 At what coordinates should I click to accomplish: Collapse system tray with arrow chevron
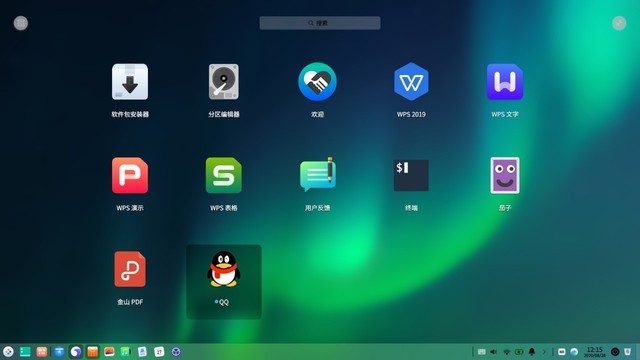click(x=544, y=352)
